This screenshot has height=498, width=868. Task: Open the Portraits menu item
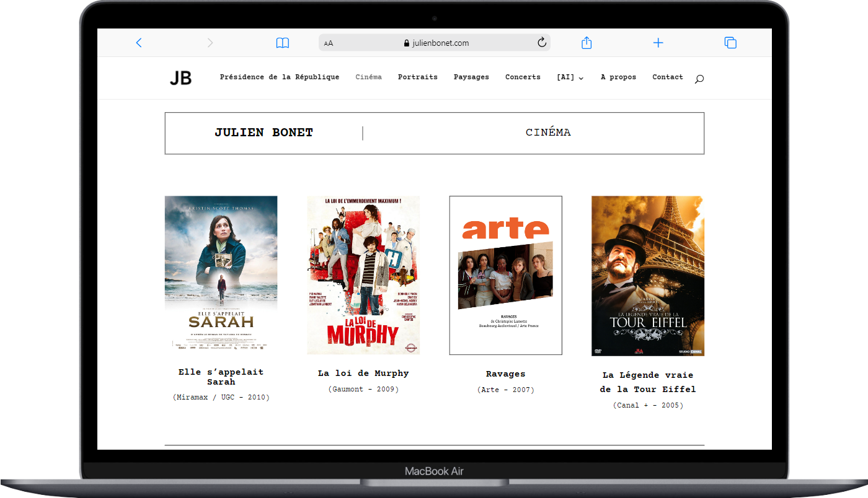tap(418, 77)
